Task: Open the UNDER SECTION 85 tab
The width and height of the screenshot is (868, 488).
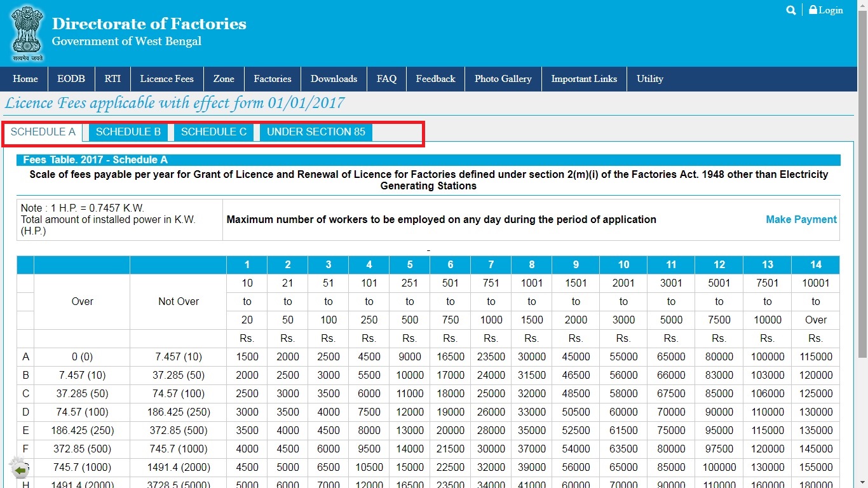Action: 315,132
